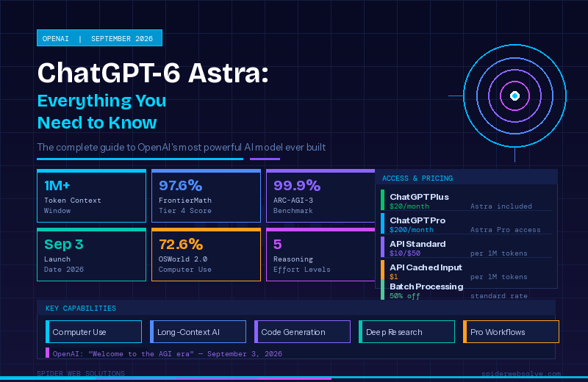Image resolution: width=588 pixels, height=382 pixels.
Task: Select the Sep 3 Launch Date card
Action: pos(91,254)
